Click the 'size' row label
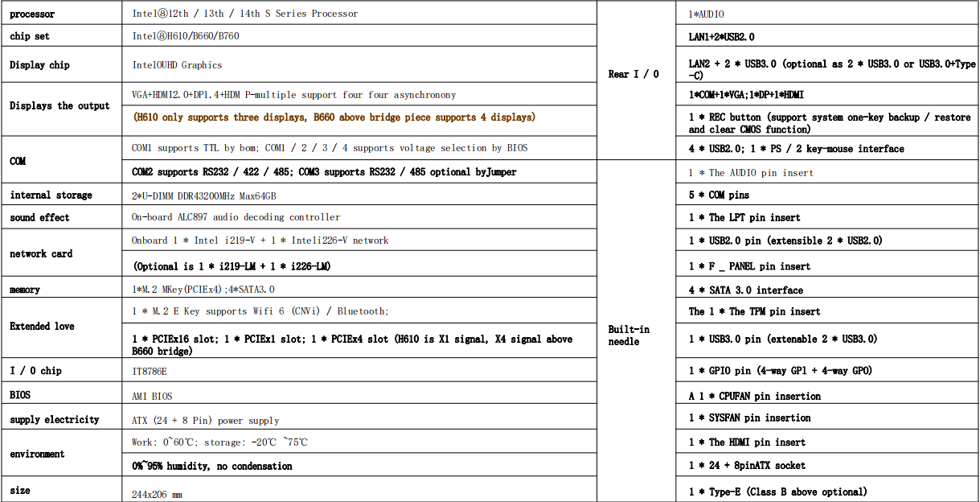The width and height of the screenshot is (980, 502). (x=21, y=490)
